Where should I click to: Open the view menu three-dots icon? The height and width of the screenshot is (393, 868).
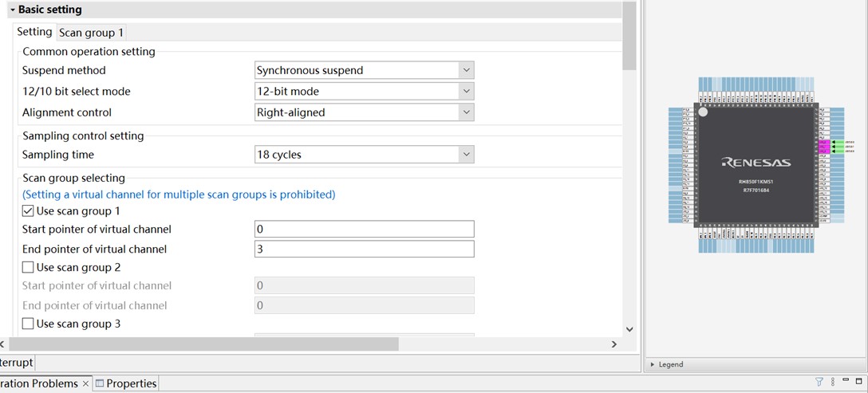(833, 382)
